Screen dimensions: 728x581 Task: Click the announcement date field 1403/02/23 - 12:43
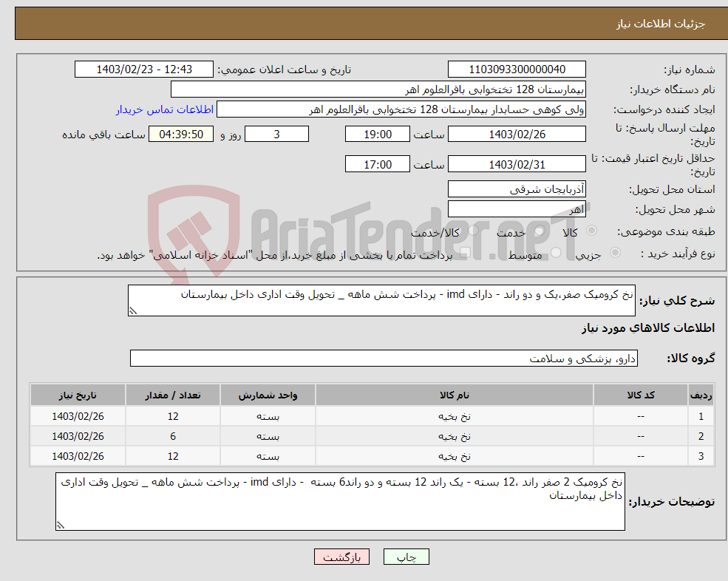click(x=144, y=69)
